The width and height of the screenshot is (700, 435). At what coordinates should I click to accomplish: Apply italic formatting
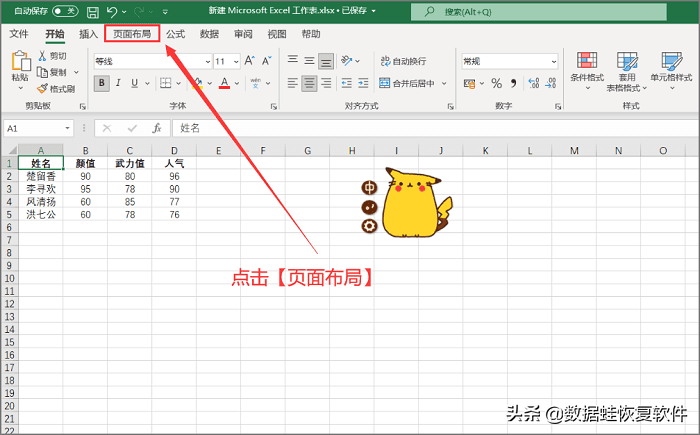(x=118, y=83)
